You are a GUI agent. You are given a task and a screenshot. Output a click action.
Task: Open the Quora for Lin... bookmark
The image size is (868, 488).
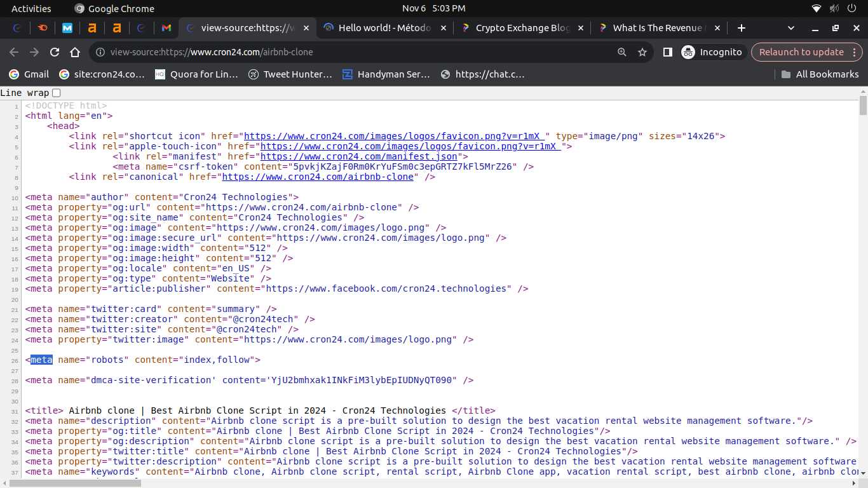196,74
